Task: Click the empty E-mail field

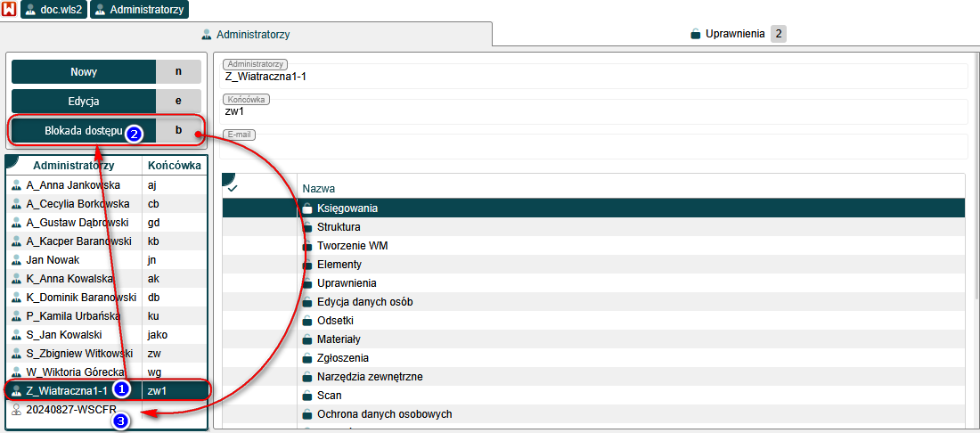Action: click(595, 147)
